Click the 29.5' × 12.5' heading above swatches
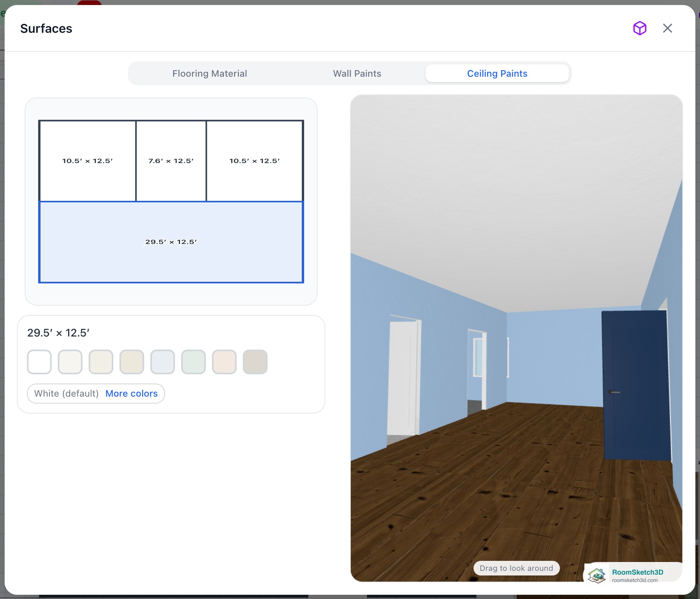 tap(58, 333)
